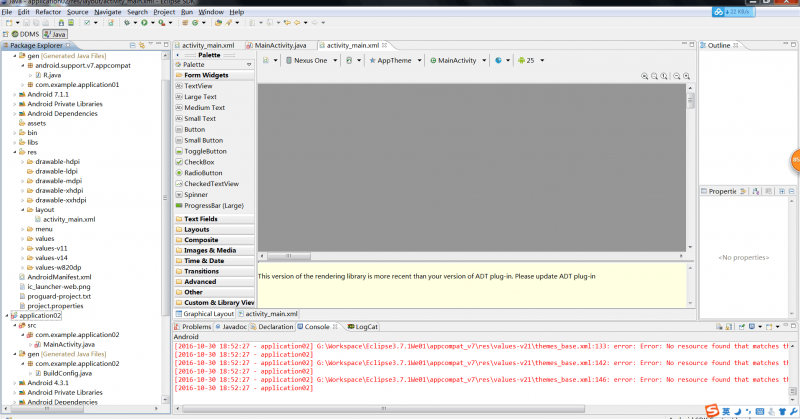Select the ToggleButton widget in Palette
Viewport: 800px width, 419px height.
point(204,151)
